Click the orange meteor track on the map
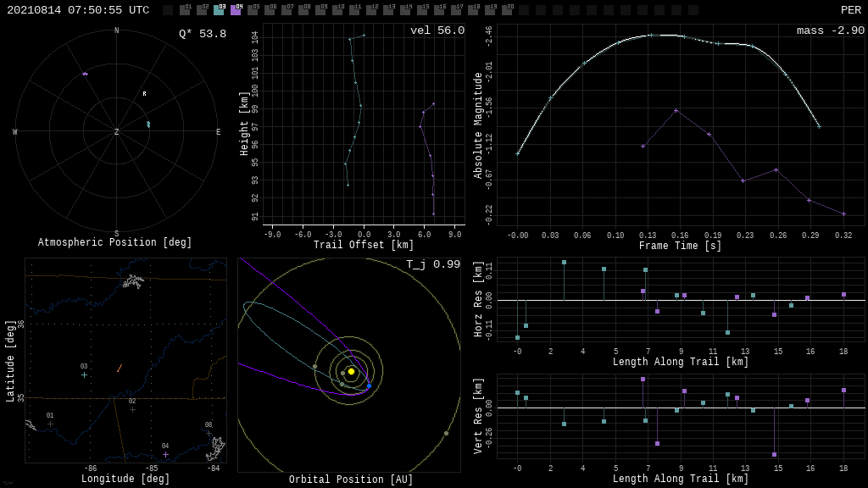The image size is (868, 488). (x=120, y=368)
